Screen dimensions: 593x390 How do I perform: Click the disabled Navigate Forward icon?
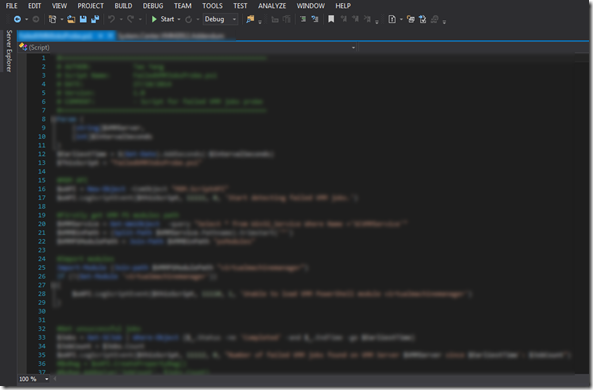[36, 19]
